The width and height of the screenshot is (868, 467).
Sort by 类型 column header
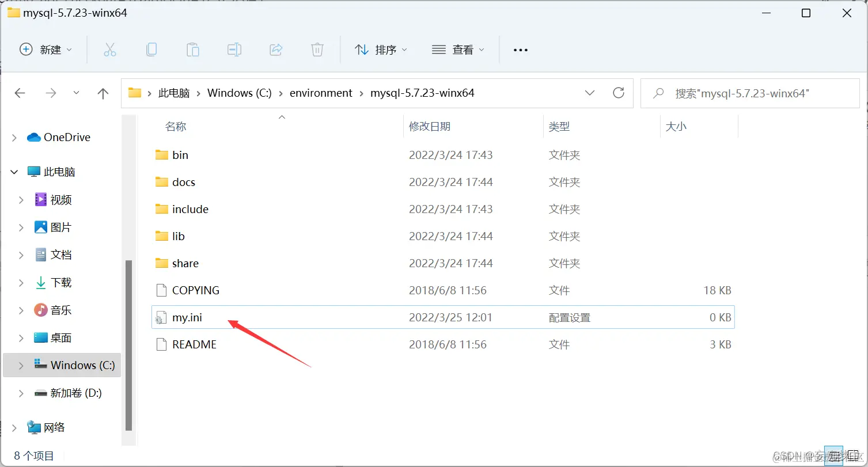click(559, 127)
